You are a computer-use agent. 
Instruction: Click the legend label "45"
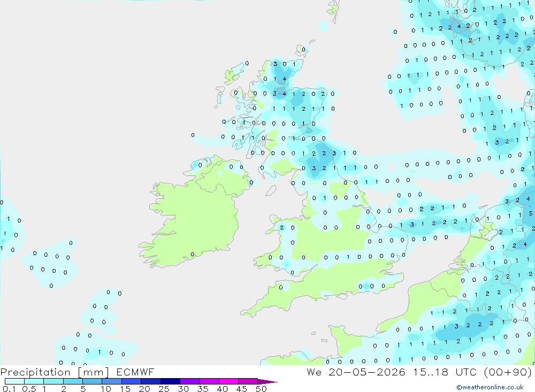point(242,389)
